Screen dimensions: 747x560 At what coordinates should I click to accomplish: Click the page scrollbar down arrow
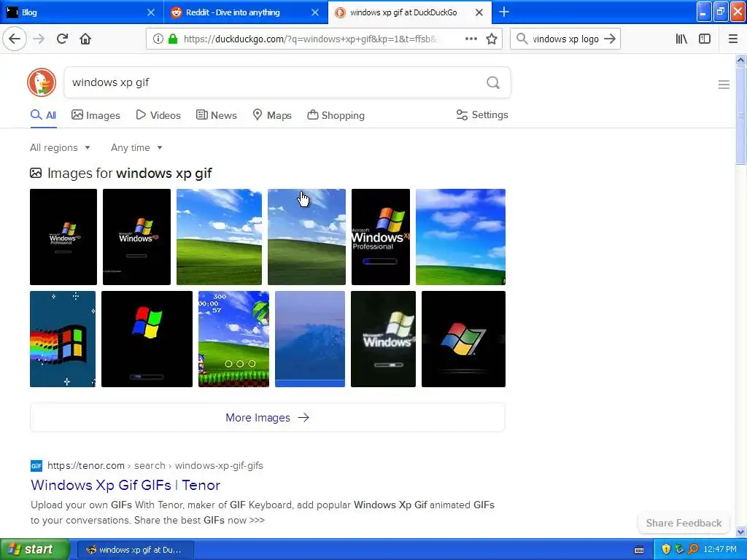[740, 532]
